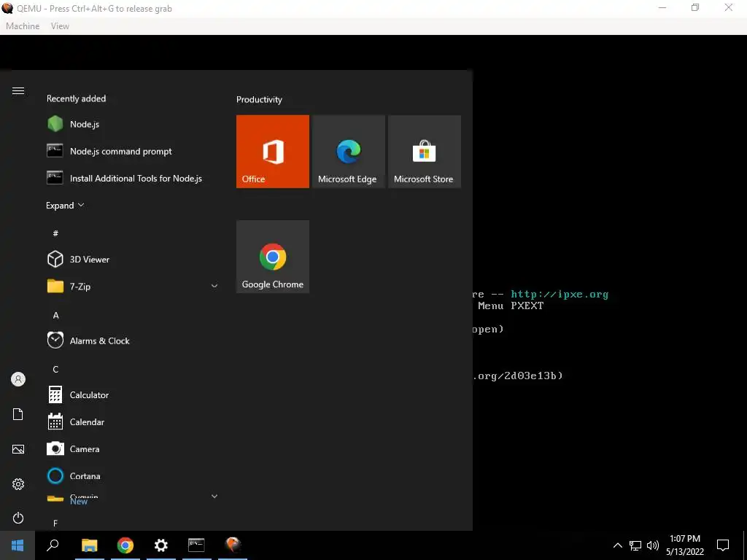
Task: Click the Recently added heading
Action: click(76, 98)
